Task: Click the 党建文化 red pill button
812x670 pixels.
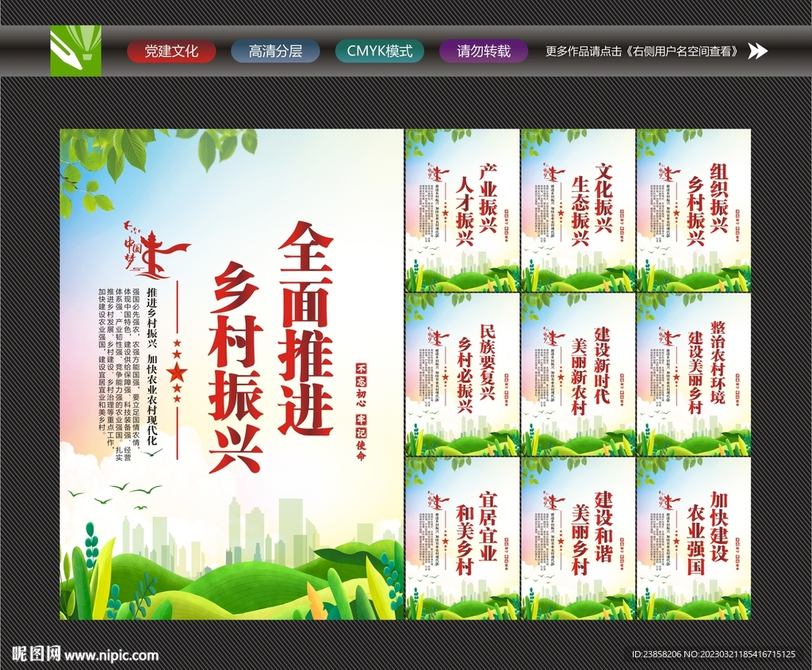Action: [x=171, y=52]
